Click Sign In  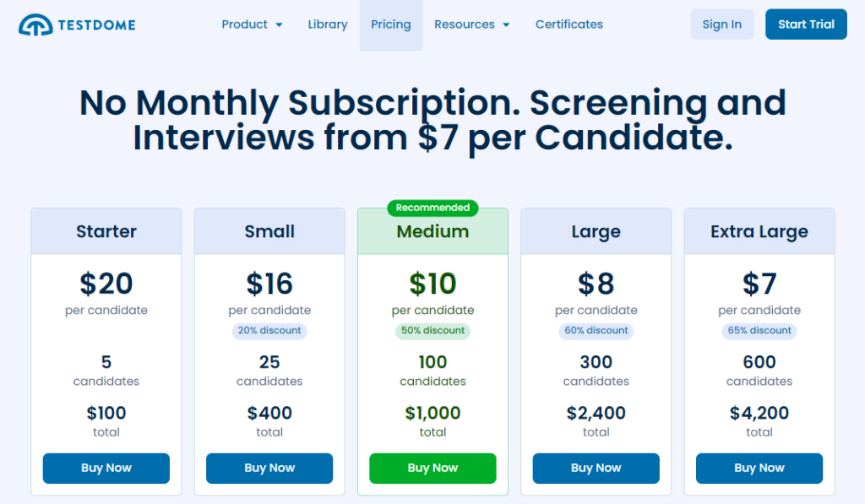pyautogui.click(x=722, y=24)
